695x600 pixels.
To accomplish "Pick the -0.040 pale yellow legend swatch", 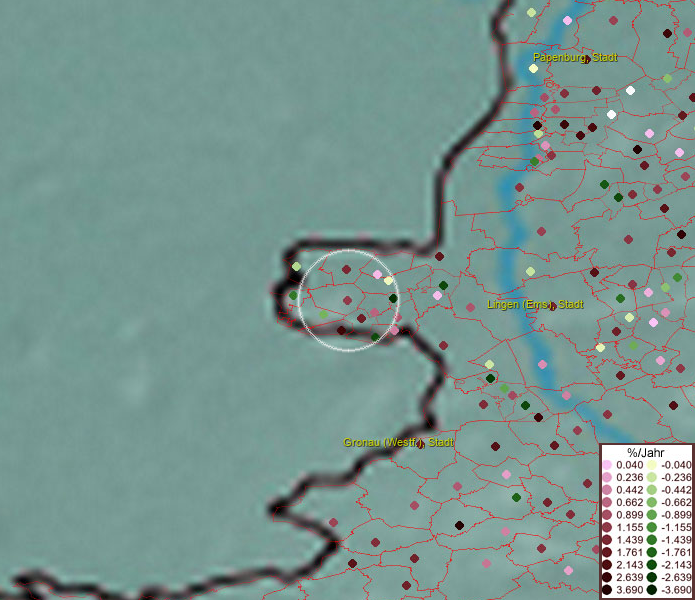I will coord(651,465).
